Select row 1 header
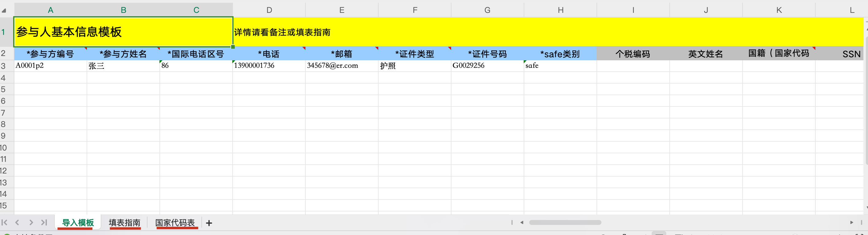868x235 pixels. tap(7, 32)
